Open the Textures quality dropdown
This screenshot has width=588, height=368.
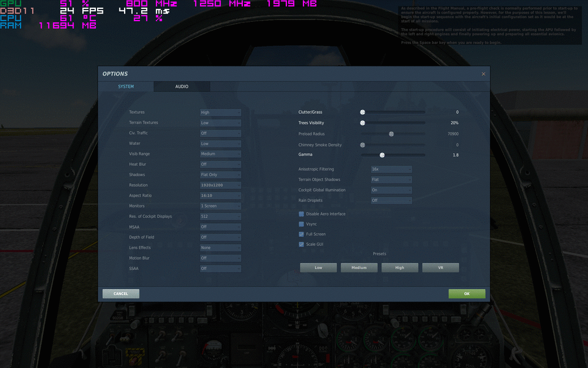[x=220, y=112]
